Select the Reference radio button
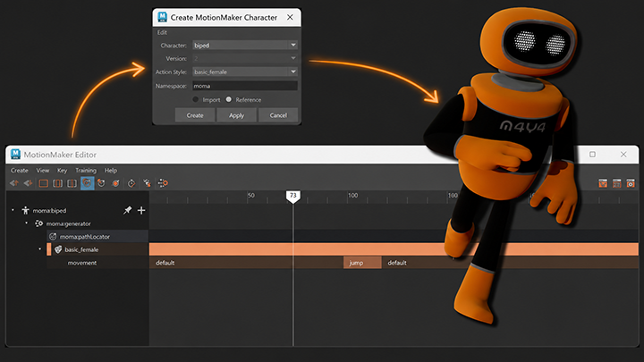Viewport: 644px width, 362px height. 229,99
